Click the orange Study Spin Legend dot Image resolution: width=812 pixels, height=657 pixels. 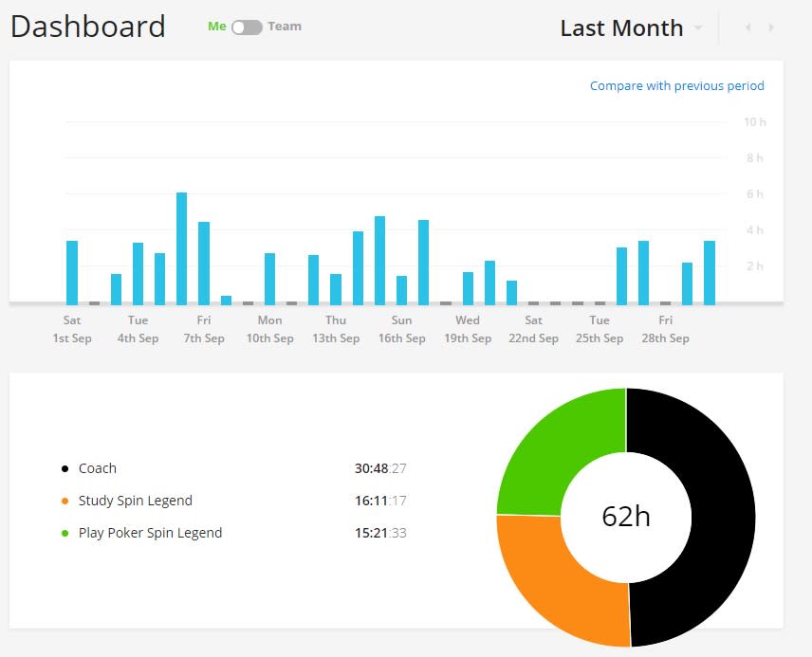[65, 501]
